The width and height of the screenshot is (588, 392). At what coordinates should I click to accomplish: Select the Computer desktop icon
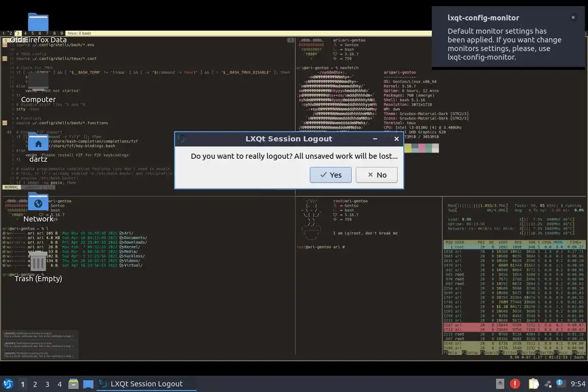(x=38, y=88)
